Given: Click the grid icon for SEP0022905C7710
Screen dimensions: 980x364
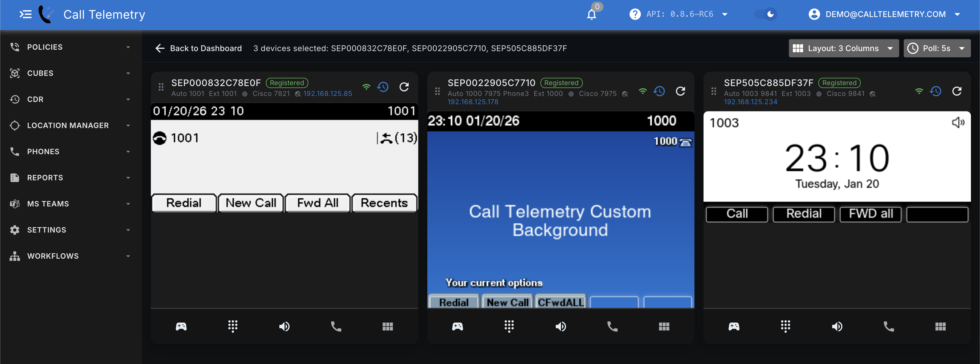Looking at the screenshot, I should point(664,327).
